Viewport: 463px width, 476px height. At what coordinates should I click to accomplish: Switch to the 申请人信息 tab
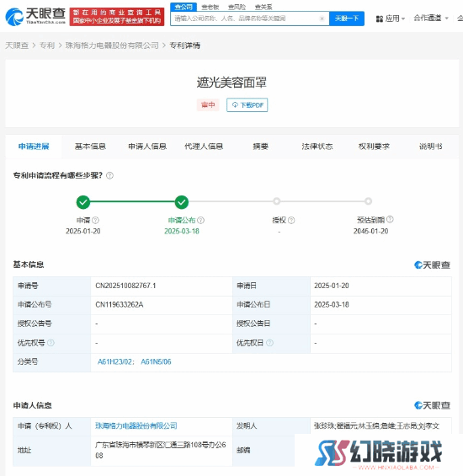point(147,147)
